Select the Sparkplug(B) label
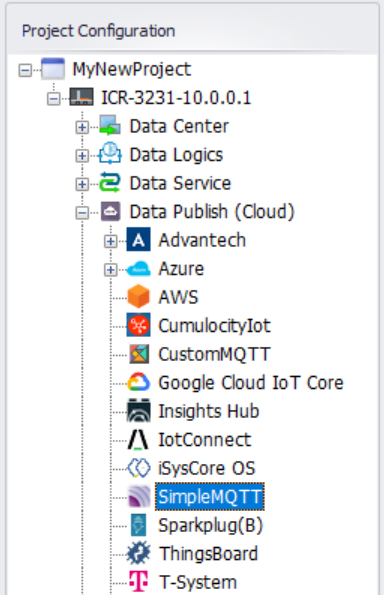The image size is (384, 595). coord(211,525)
